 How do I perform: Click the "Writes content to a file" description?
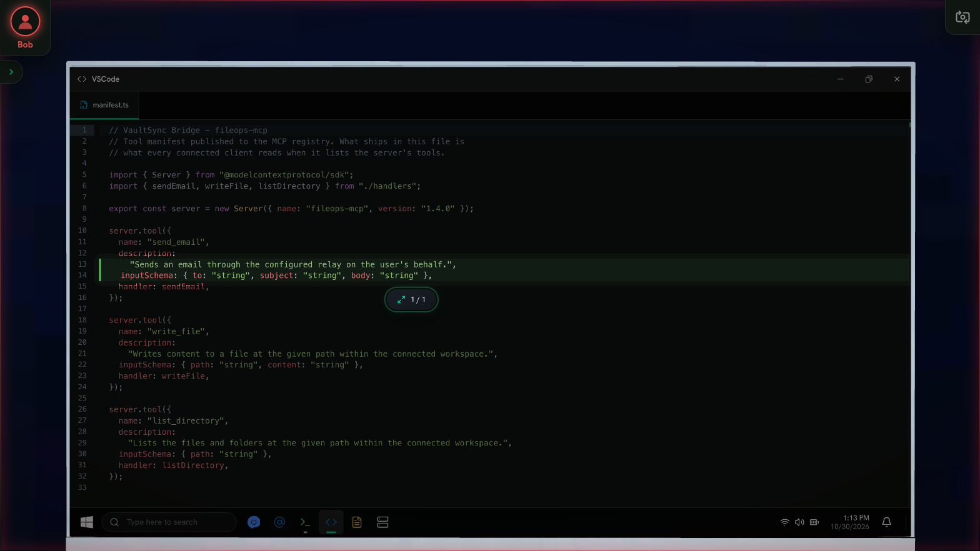click(312, 354)
